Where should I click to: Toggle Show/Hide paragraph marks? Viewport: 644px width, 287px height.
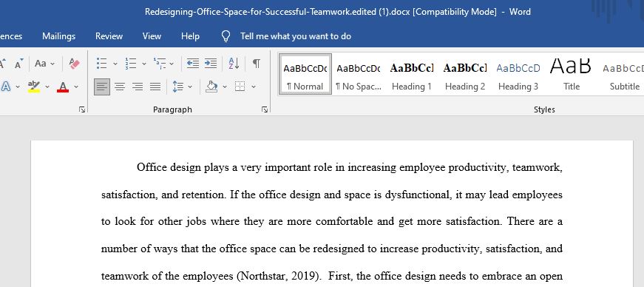(x=257, y=64)
